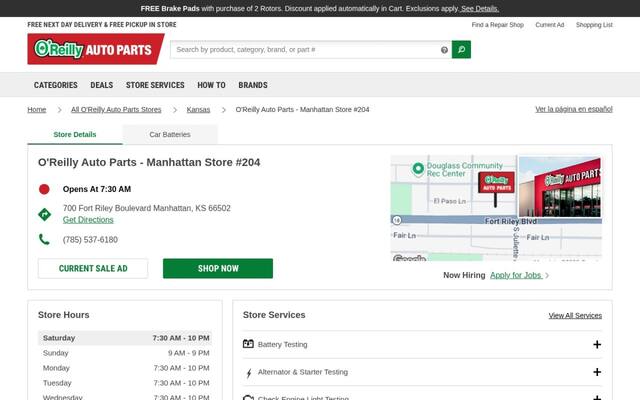
Task: Click the O'Reilly store map marker
Action: [496, 188]
